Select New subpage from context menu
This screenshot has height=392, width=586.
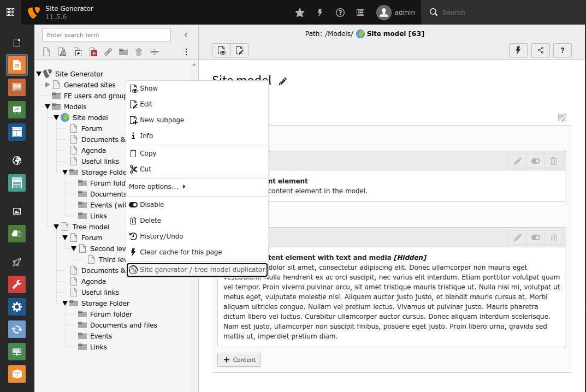point(162,120)
